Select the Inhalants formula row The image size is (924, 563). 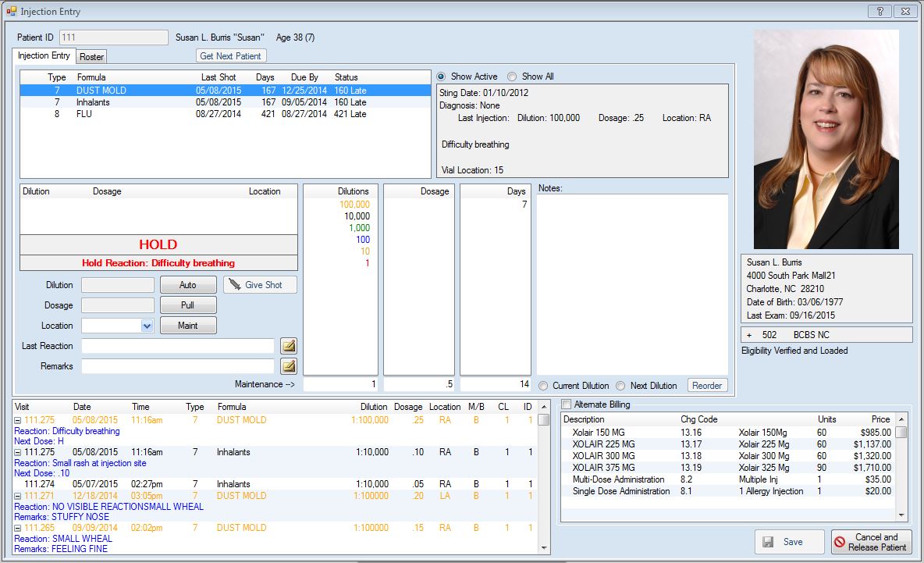[x=226, y=102]
